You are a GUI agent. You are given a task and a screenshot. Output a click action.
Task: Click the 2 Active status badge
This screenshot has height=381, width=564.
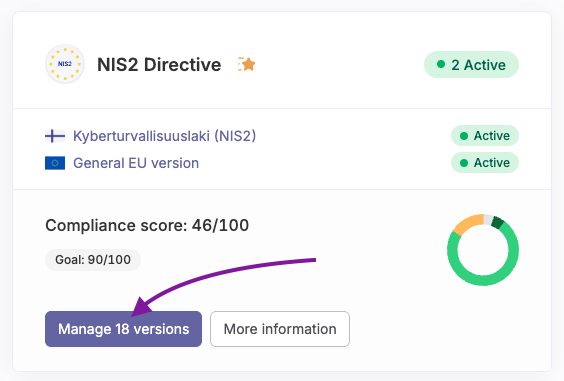(x=471, y=65)
